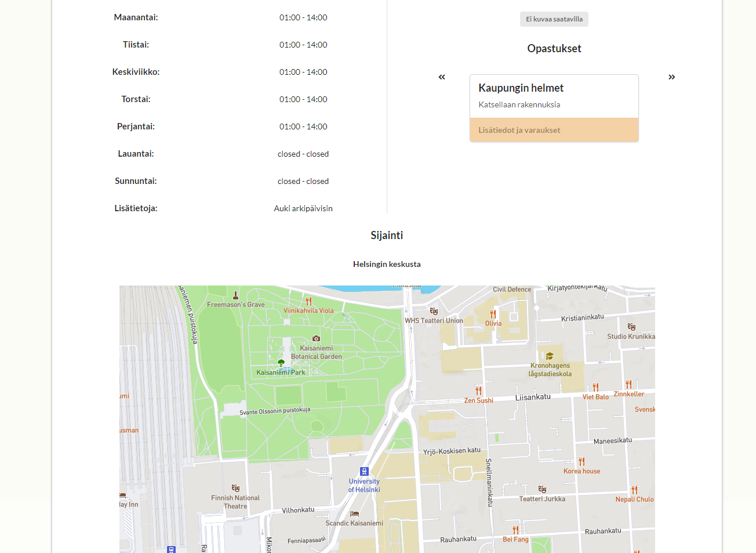Viewport: 756px width, 553px height.
Task: Open the Kaupungin helmet tour title
Action: coord(521,88)
